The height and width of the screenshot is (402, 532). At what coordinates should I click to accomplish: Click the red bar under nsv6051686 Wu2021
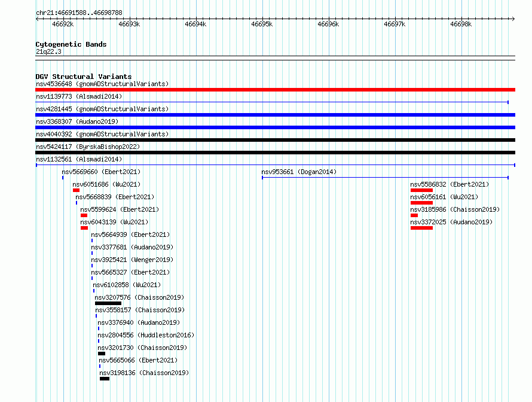click(x=76, y=190)
